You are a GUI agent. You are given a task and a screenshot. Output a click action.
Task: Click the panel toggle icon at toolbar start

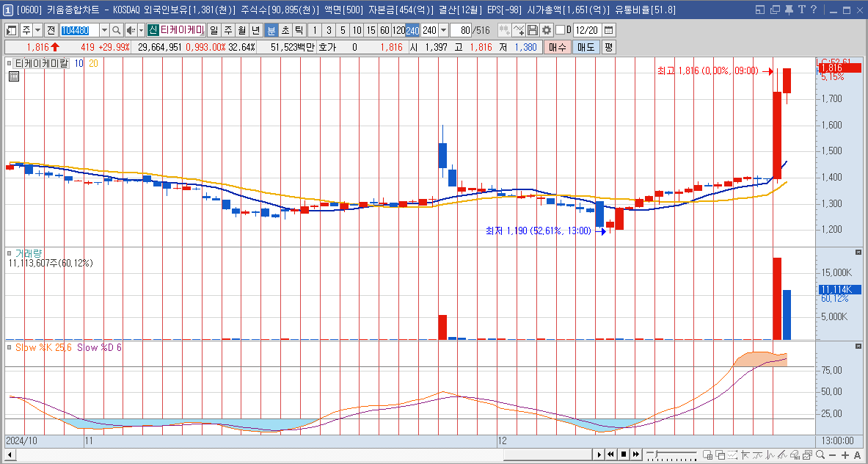pyautogui.click(x=12, y=30)
